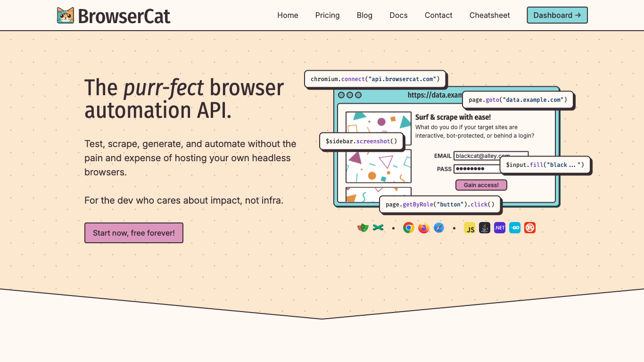Click the $input.fill code snippet
This screenshot has height=362, width=644.
click(x=545, y=165)
